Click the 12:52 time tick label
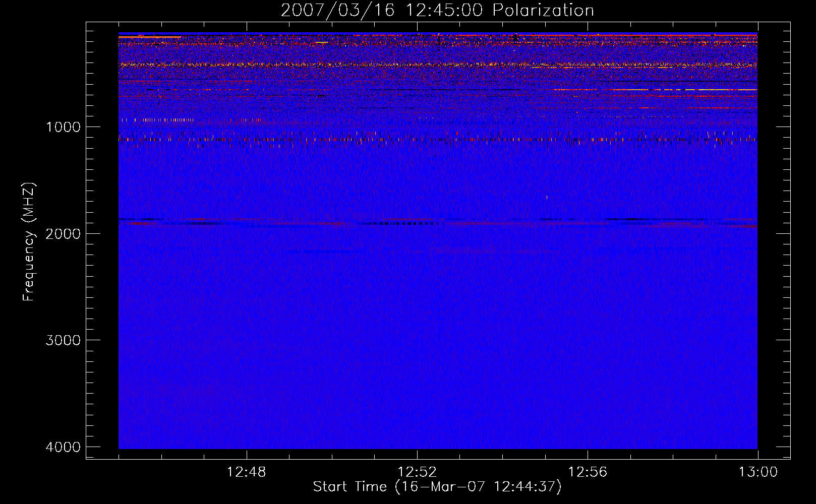This screenshot has height=504, width=816. coord(417,472)
